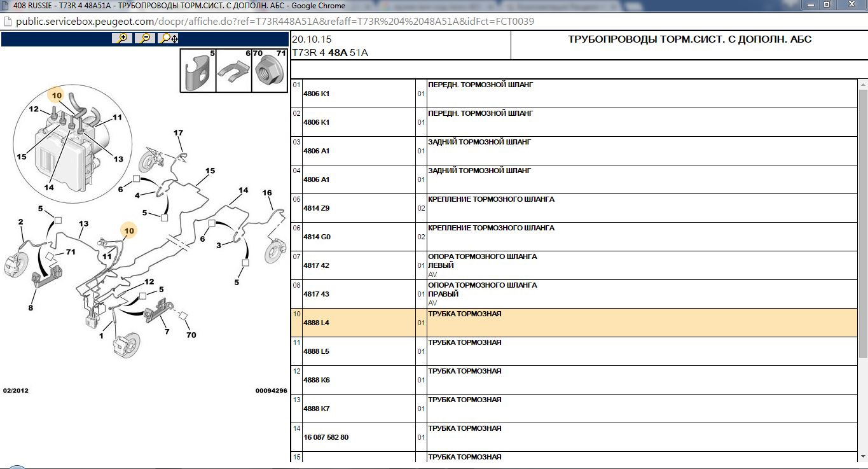Click row 14 ТРУБКА ТОРМОЗНАЯ description

464,428
